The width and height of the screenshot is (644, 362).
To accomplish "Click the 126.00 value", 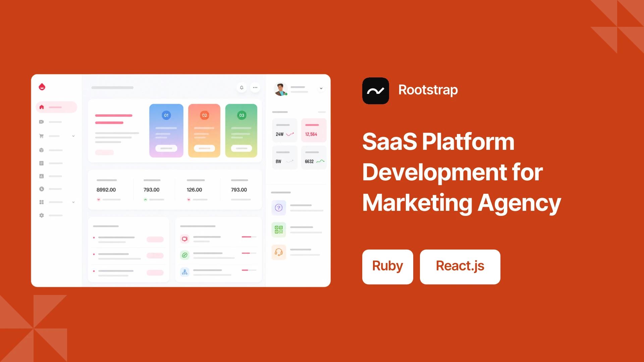I will pyautogui.click(x=194, y=190).
